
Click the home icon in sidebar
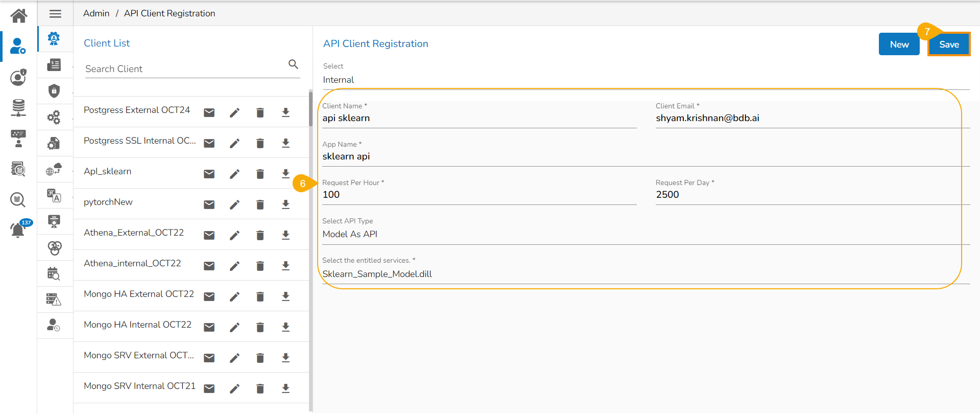[x=19, y=15]
